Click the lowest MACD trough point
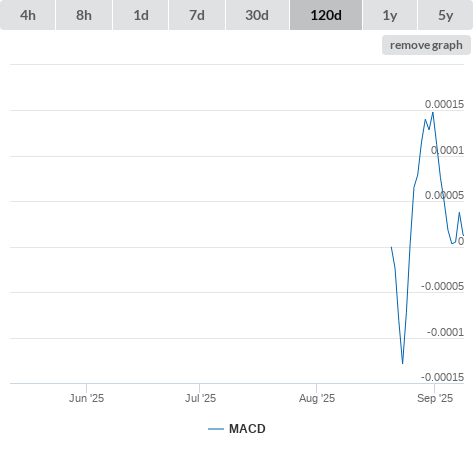The image size is (474, 455). 403,363
